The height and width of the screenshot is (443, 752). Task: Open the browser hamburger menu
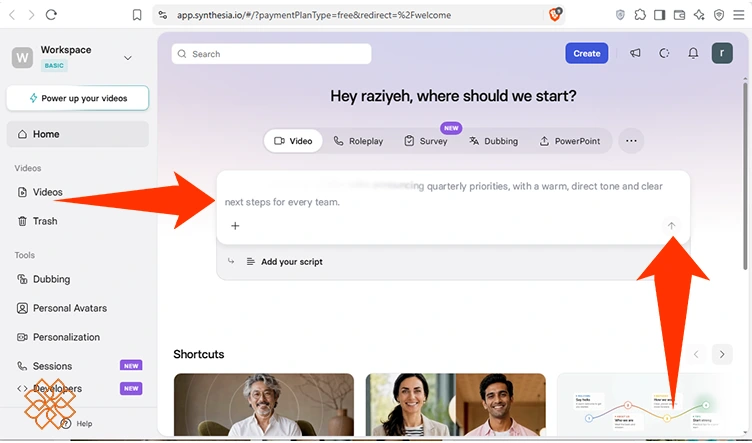pyautogui.click(x=739, y=15)
